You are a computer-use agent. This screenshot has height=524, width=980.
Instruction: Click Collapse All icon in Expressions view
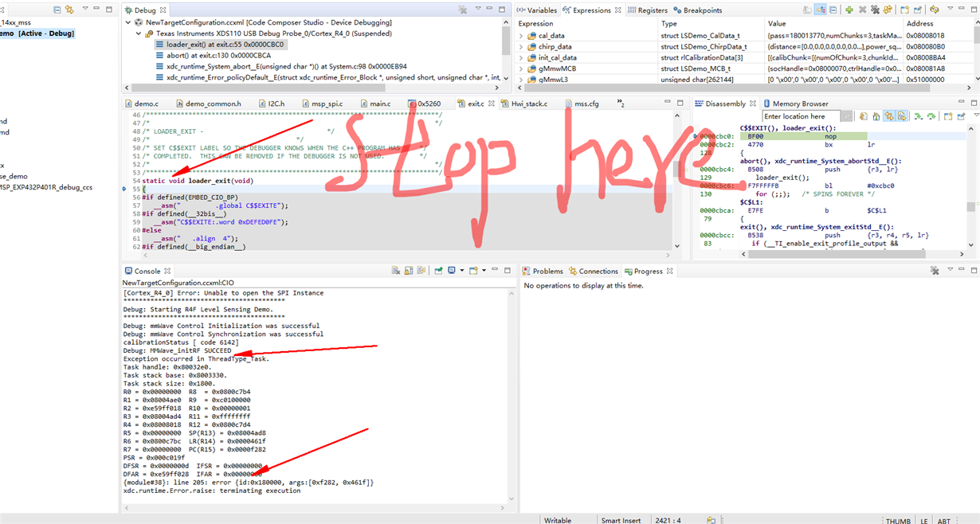tap(833, 10)
